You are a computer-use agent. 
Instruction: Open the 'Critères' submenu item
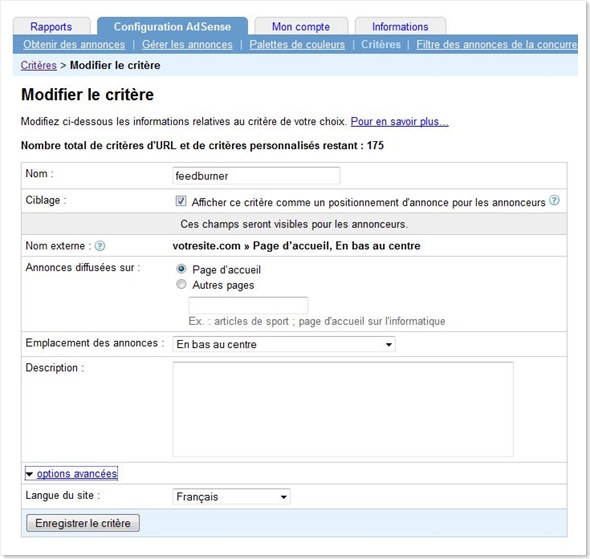click(381, 44)
